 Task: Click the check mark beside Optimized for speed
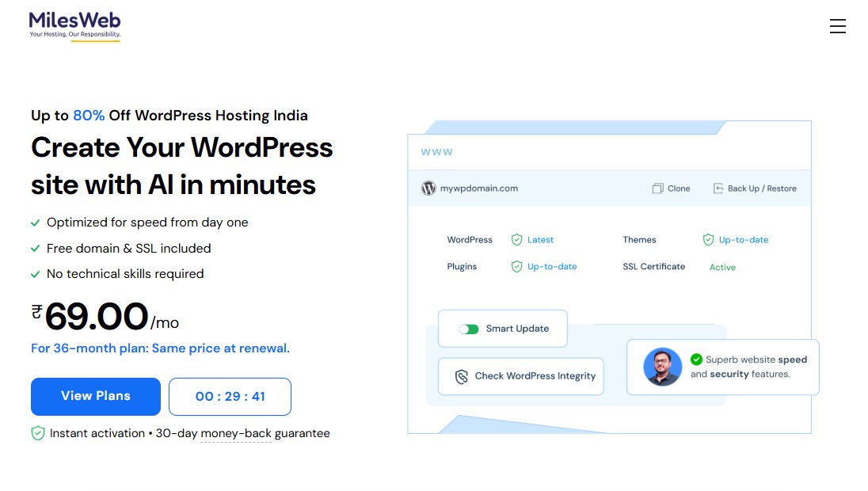pos(35,223)
